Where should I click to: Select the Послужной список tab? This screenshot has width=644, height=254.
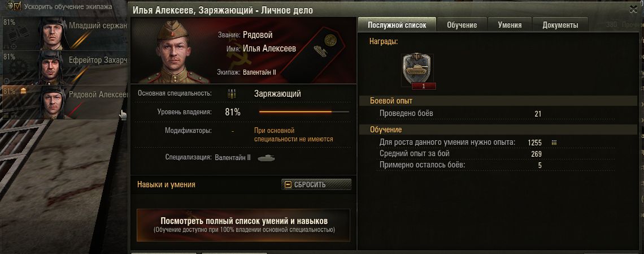click(x=397, y=25)
